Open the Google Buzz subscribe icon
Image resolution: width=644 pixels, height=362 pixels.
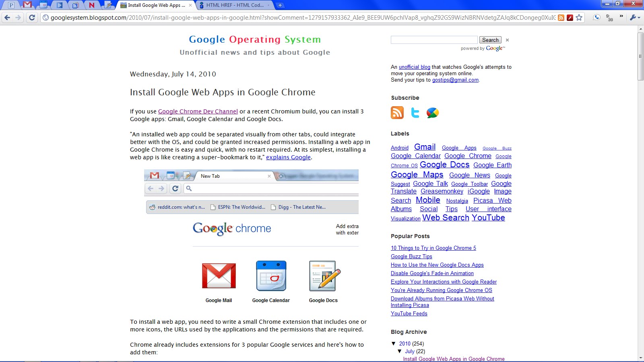(x=433, y=113)
